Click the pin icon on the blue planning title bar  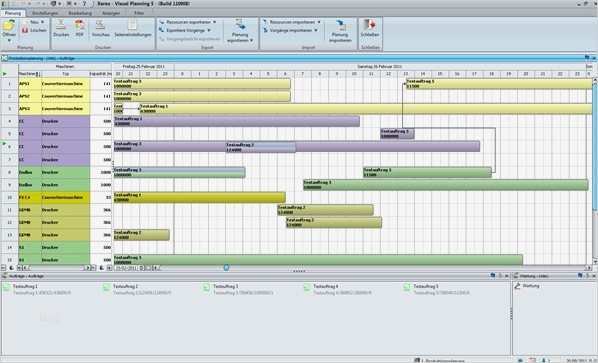[587, 58]
